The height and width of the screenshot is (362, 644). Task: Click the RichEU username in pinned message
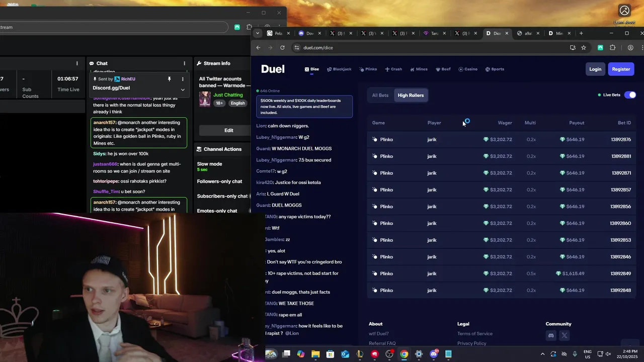tap(128, 79)
